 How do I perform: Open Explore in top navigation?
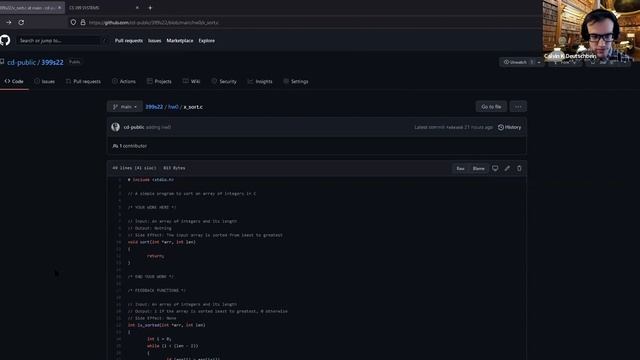click(207, 41)
